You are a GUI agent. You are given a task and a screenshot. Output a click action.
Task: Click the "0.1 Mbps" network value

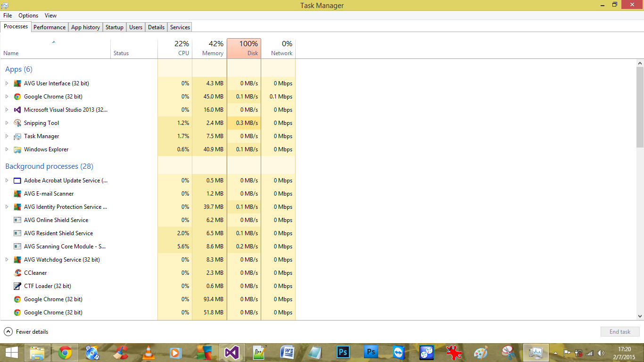click(x=281, y=97)
